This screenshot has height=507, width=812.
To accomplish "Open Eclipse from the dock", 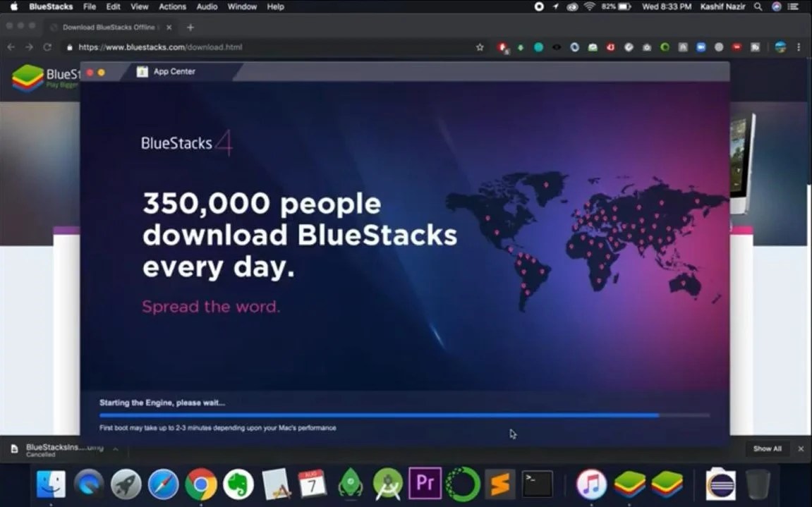I will tap(720, 484).
